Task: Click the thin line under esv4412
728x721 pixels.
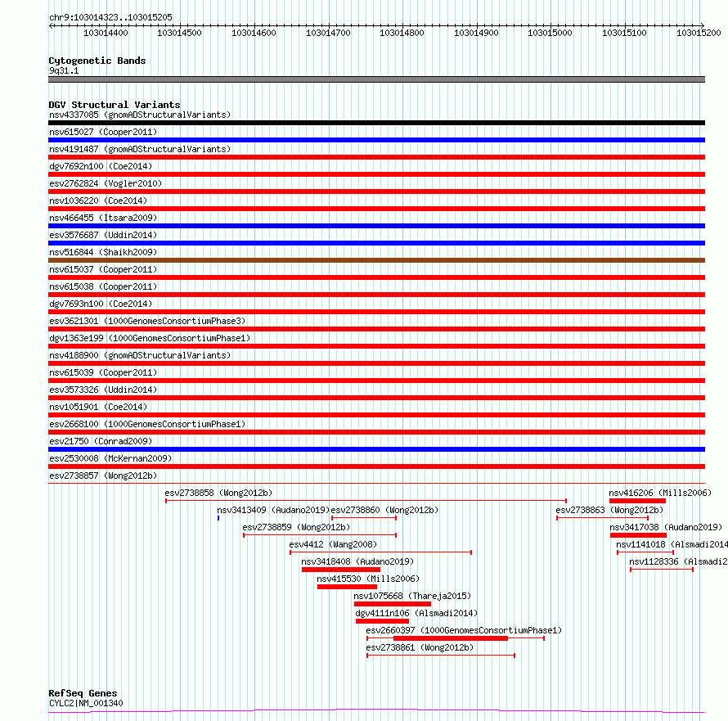Action: (x=380, y=552)
